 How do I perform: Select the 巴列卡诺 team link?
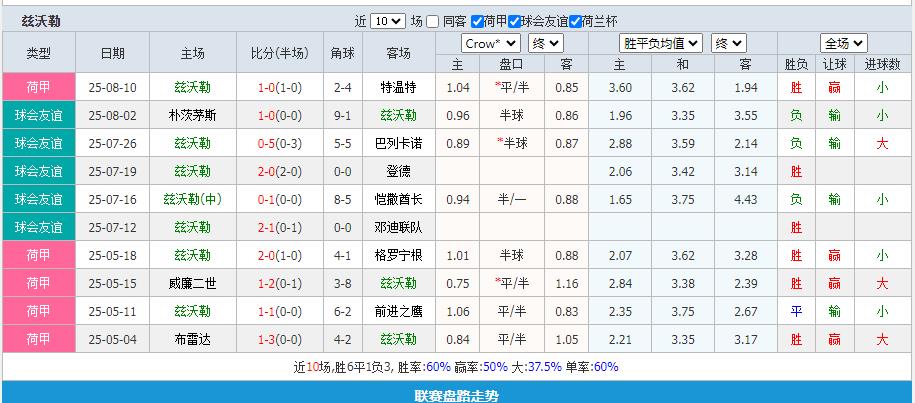[x=398, y=143]
